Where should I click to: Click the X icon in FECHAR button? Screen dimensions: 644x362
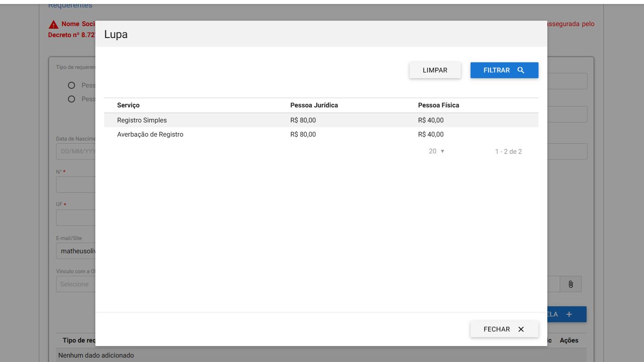coord(521,329)
